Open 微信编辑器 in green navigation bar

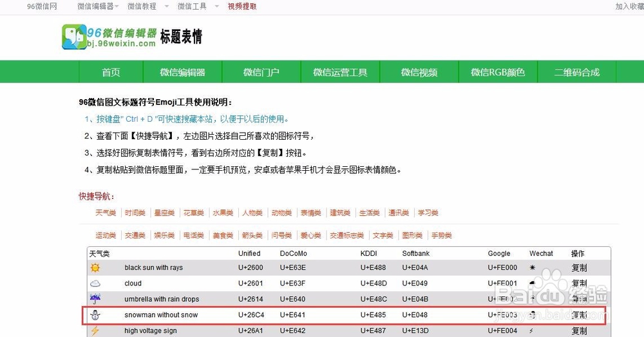coord(182,72)
